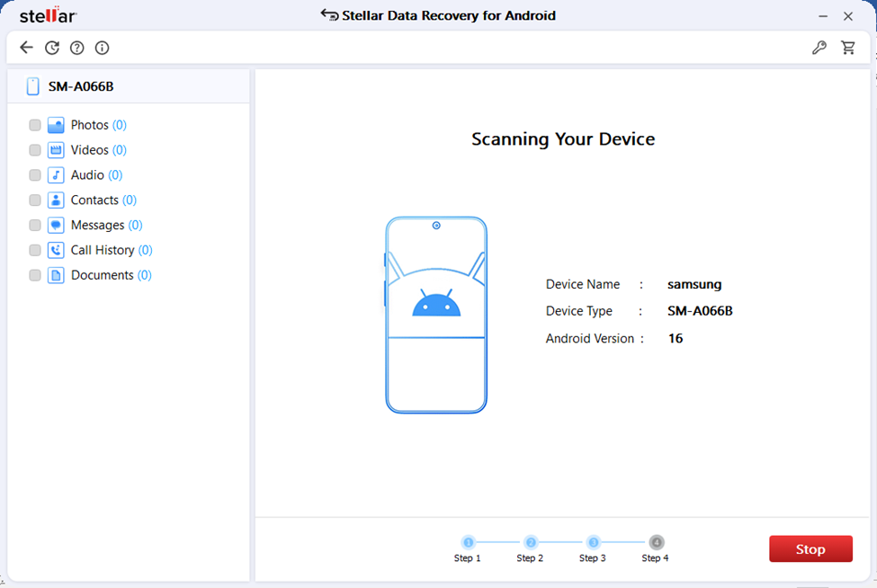This screenshot has height=588, width=877.
Task: Open the about info icon
Action: tap(102, 48)
